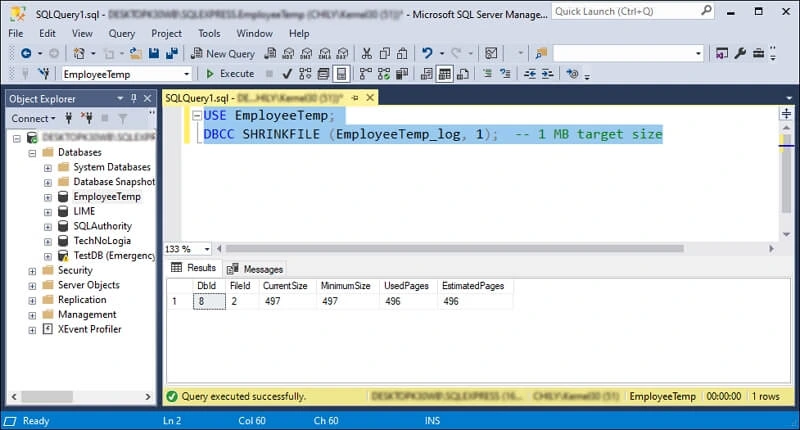Image resolution: width=800 pixels, height=430 pixels.
Task: Select the TechNoLogia database item
Action: pos(102,241)
